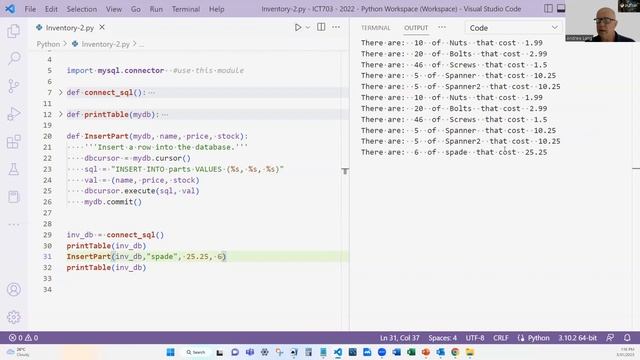This screenshot has height=360, width=640.
Task: Select the Inventory-2.py editor tab
Action: (x=70, y=28)
